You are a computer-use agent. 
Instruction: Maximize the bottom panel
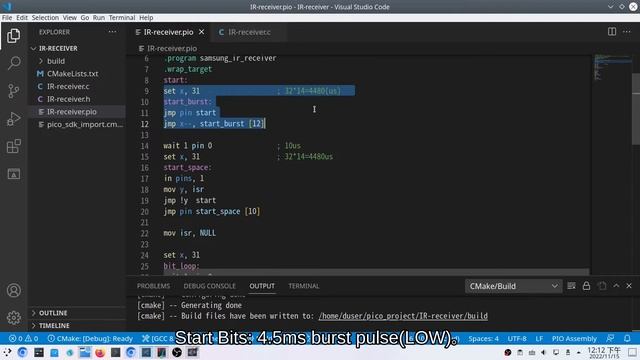616,286
